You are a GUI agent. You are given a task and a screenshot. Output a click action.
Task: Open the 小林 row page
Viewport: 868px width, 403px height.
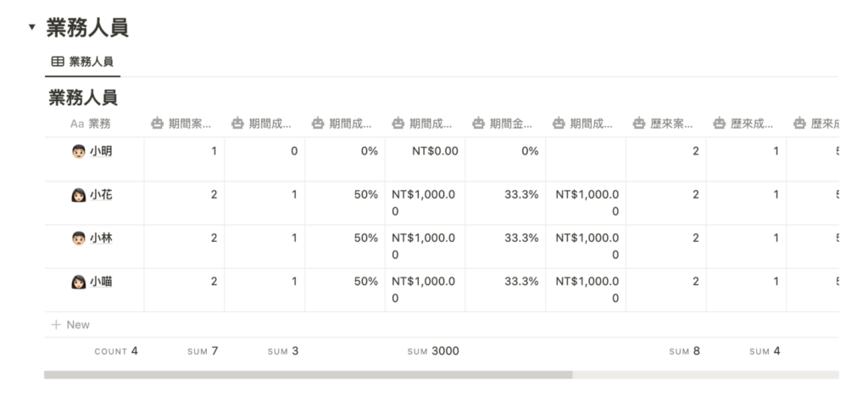pos(101,238)
